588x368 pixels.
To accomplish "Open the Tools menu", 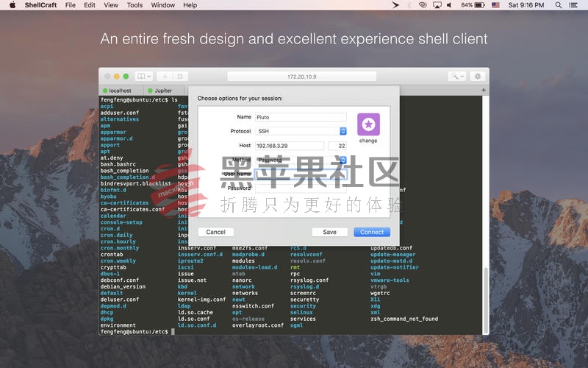I will pyautogui.click(x=135, y=5).
